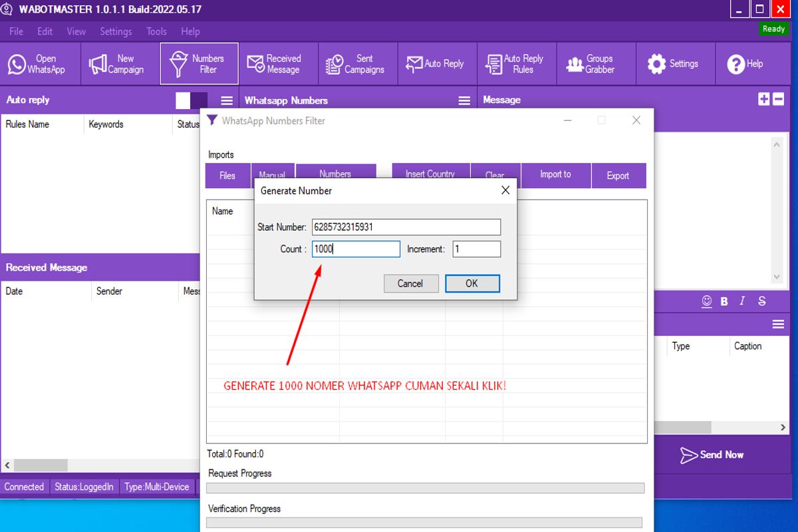Click the Keywords column header
This screenshot has height=532, width=798.
(106, 124)
